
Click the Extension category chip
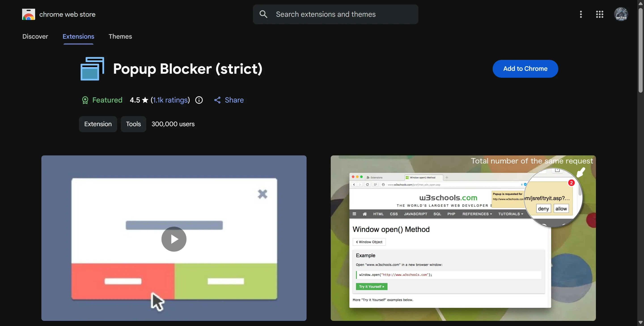(x=98, y=124)
